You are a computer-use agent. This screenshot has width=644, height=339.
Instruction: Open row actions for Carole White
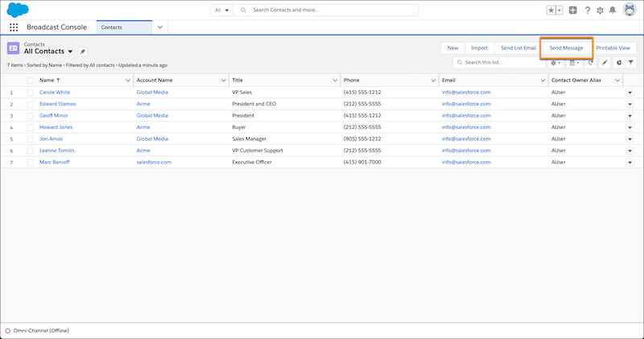point(630,93)
